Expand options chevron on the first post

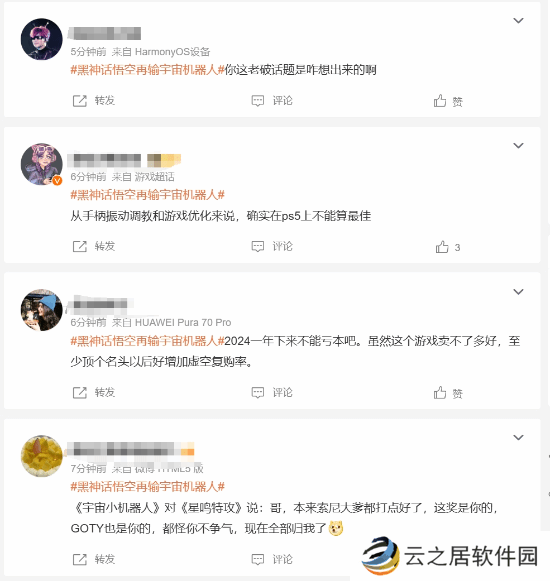(518, 20)
